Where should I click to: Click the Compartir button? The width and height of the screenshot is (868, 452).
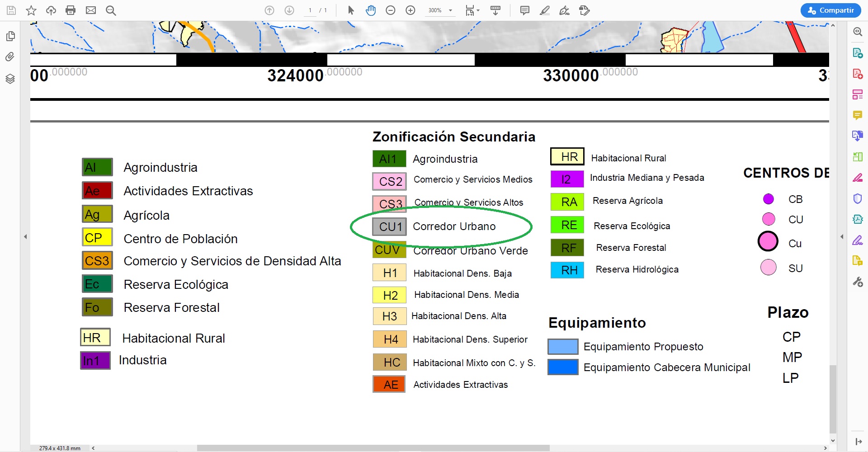tap(830, 10)
